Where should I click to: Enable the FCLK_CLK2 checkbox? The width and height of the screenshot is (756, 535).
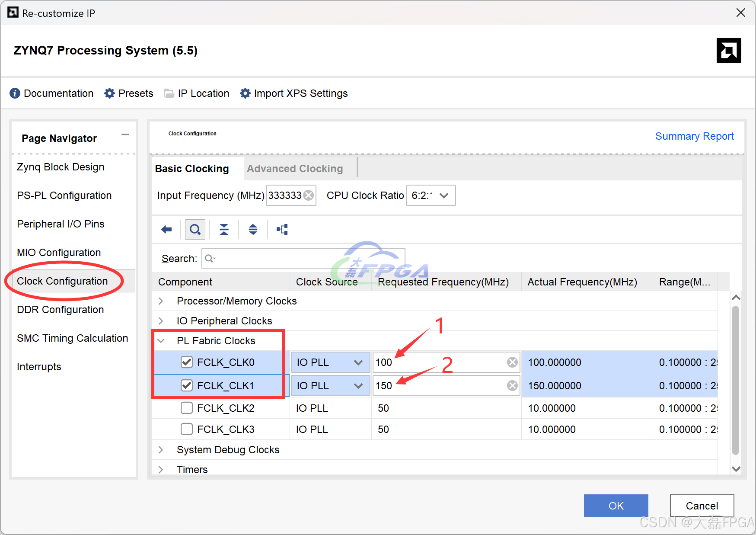(187, 408)
